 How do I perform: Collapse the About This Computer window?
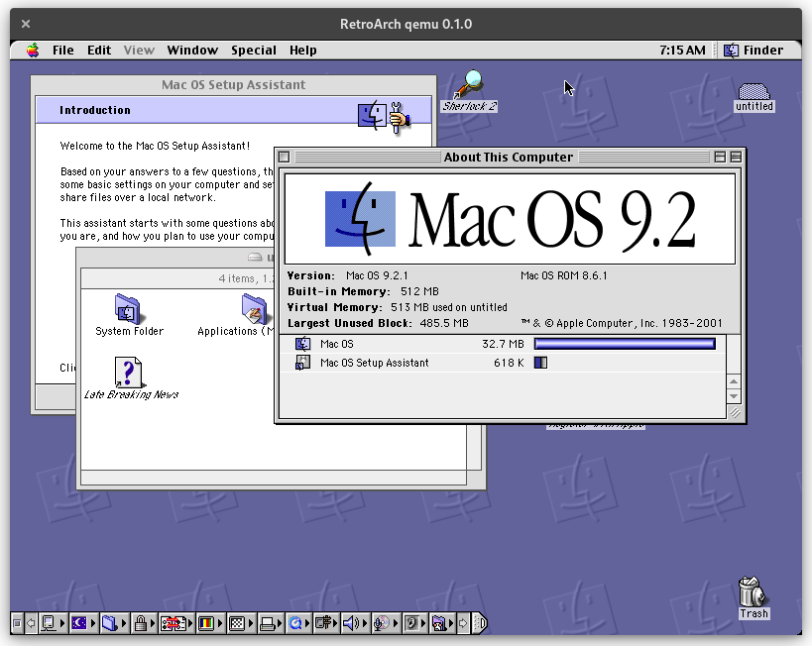coord(736,157)
